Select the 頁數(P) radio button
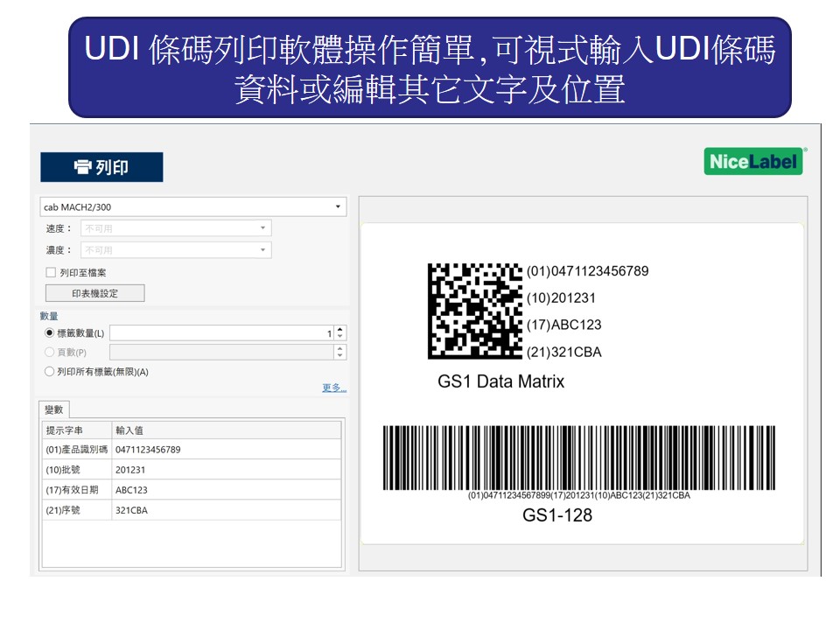 coord(49,352)
